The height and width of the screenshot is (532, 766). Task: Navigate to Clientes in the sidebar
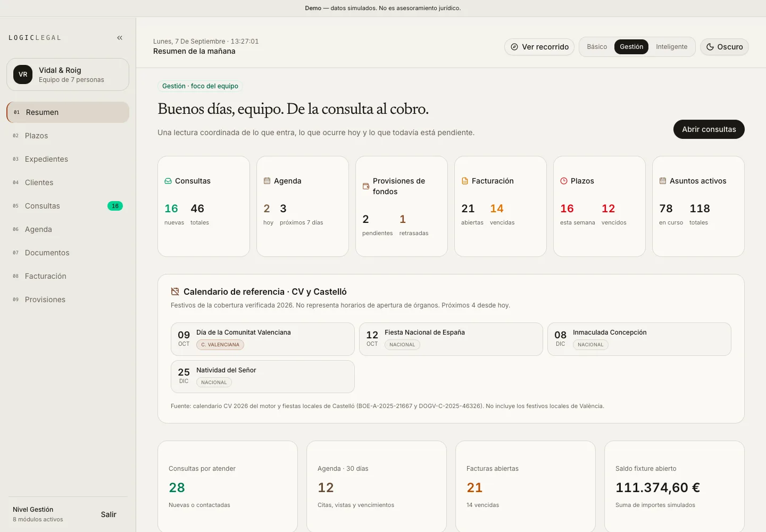(68, 182)
